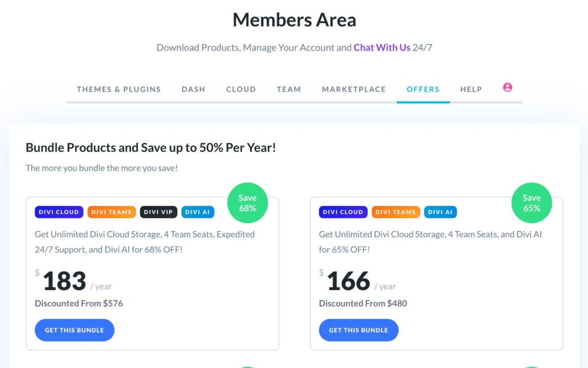Image resolution: width=588 pixels, height=368 pixels.
Task: Go to the Team tab
Action: [289, 89]
